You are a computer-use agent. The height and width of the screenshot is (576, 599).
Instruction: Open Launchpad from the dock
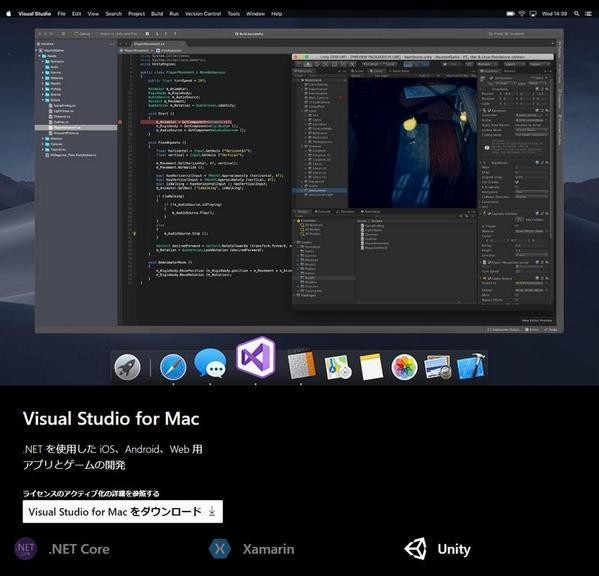click(128, 367)
